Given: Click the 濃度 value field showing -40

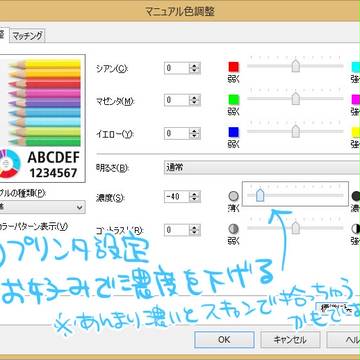Looking at the screenshot, I should pos(177,197).
